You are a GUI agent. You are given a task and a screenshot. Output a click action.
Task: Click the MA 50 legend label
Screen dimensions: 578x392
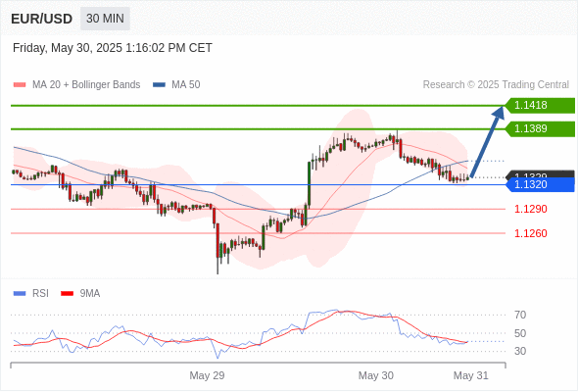tap(186, 85)
